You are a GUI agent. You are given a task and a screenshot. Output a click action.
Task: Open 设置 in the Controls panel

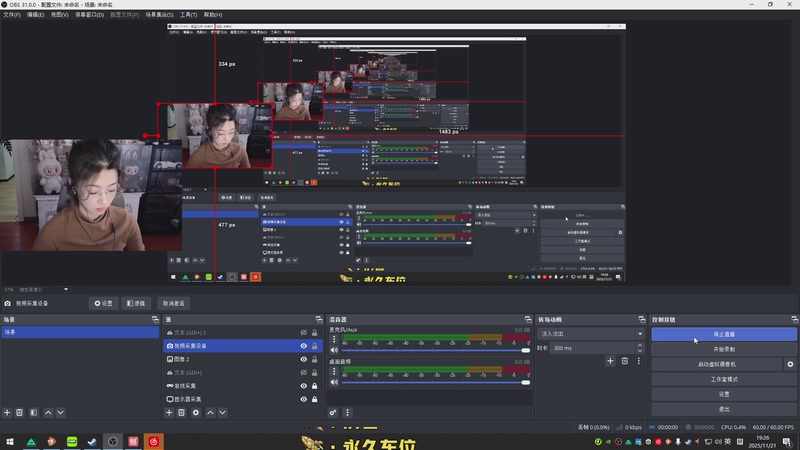point(724,394)
